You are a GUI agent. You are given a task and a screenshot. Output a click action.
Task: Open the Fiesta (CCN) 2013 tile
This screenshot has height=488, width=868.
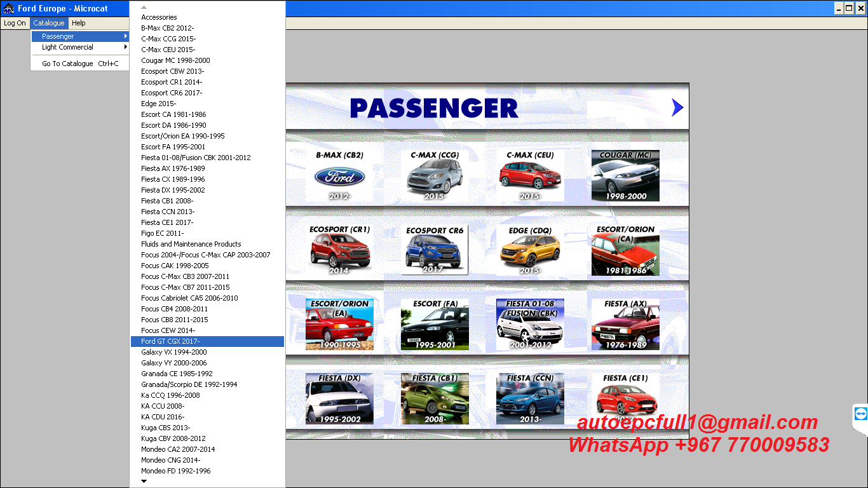point(530,399)
